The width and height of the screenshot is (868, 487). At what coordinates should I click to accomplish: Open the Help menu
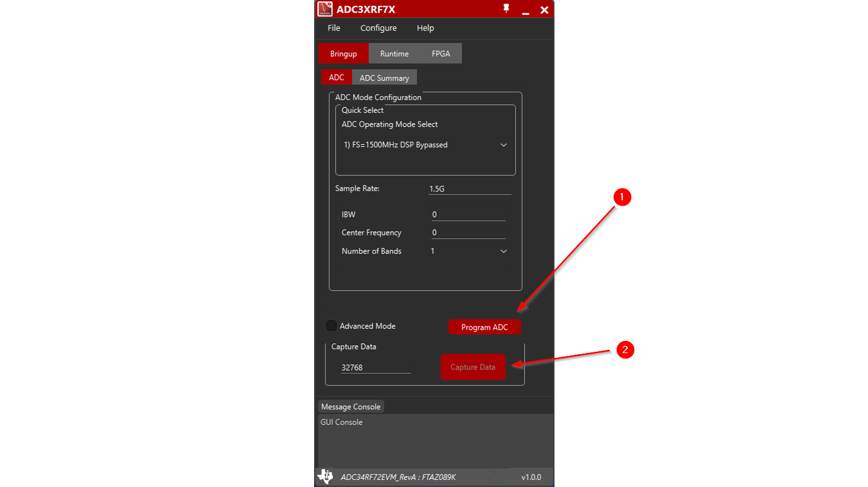tap(425, 28)
